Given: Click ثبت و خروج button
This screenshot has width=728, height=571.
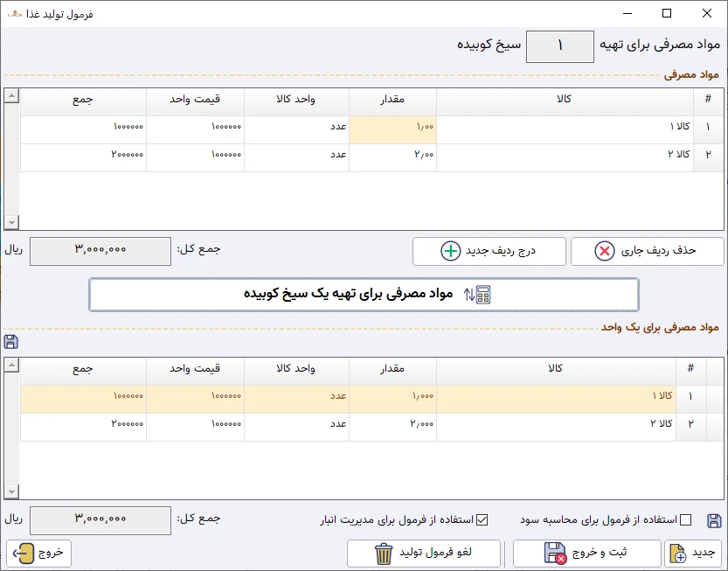Looking at the screenshot, I should (x=587, y=553).
